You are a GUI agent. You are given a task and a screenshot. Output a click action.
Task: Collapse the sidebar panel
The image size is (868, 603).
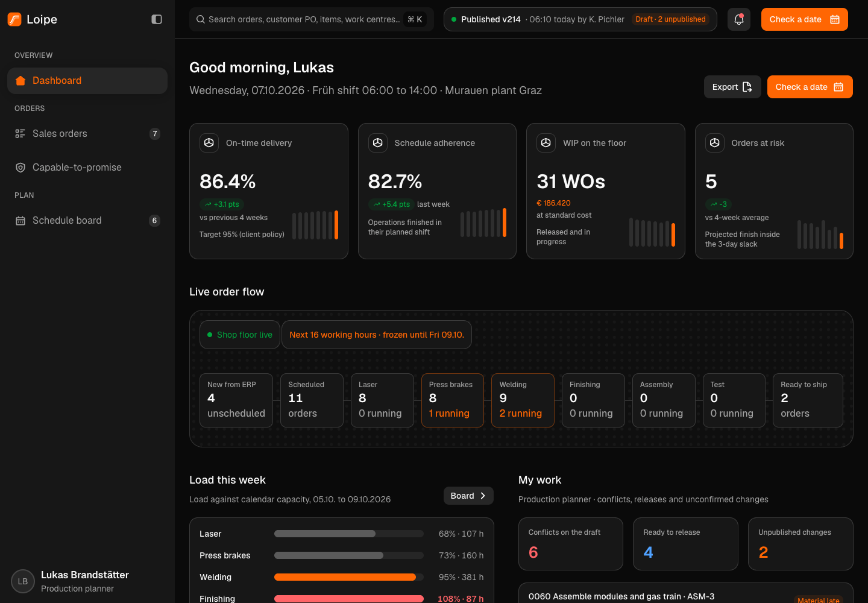click(157, 19)
